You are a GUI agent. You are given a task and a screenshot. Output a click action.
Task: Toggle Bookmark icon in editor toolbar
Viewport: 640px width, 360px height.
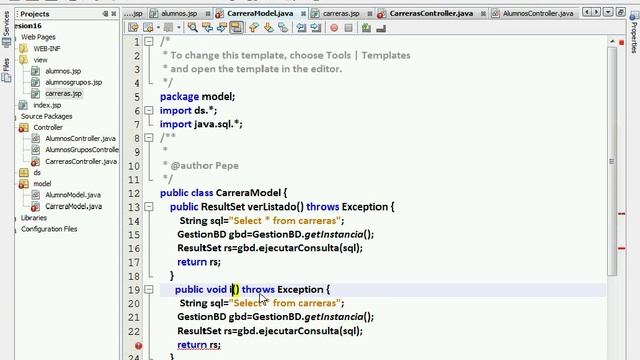(283, 28)
